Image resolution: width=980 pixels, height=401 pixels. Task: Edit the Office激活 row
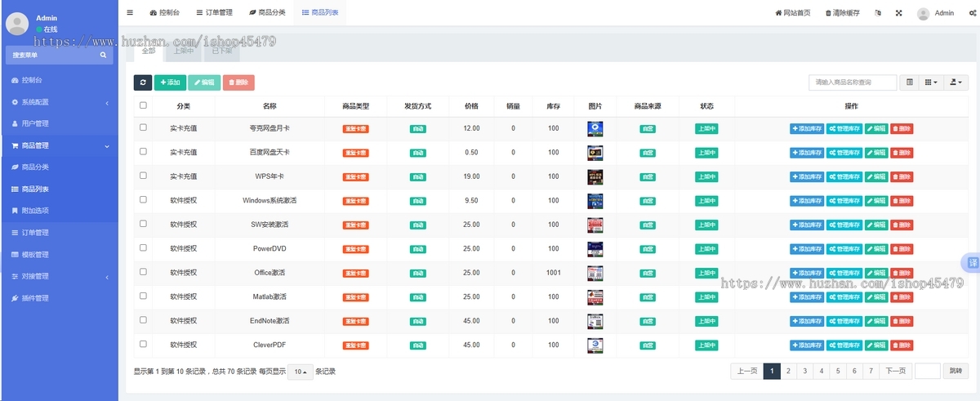coord(875,274)
